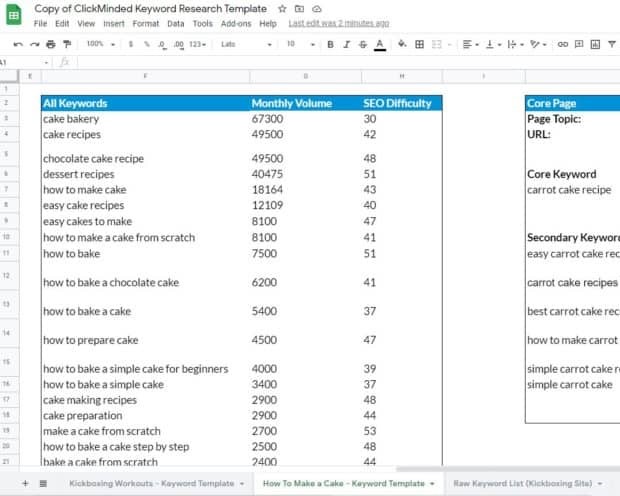The width and height of the screenshot is (620, 496).
Task: Open the text color picker
Action: (x=380, y=44)
